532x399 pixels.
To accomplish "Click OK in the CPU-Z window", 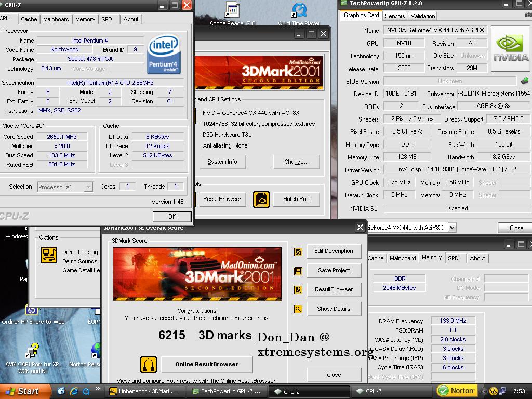I will (x=172, y=217).
